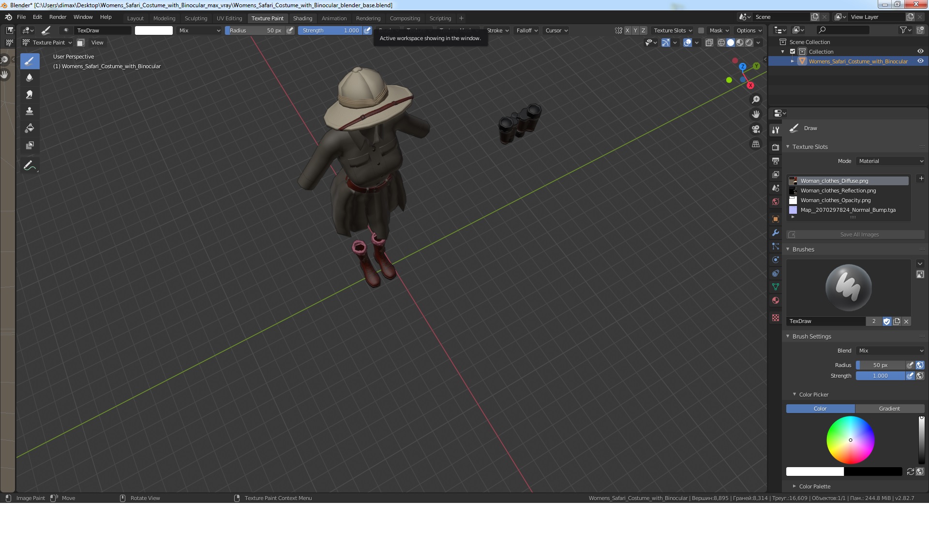Image resolution: width=929 pixels, height=560 pixels.
Task: Switch to Material Preview shading
Action: (x=740, y=43)
